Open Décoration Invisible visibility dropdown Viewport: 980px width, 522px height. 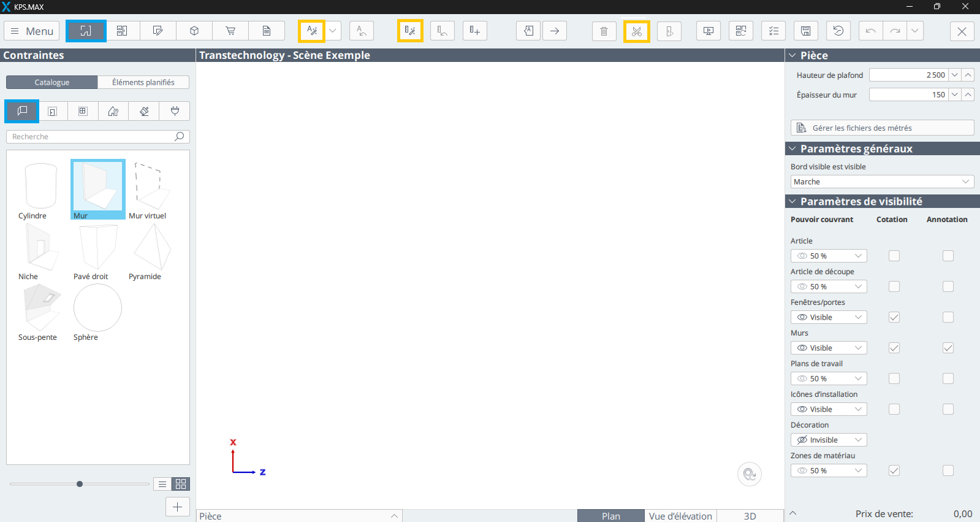(829, 440)
